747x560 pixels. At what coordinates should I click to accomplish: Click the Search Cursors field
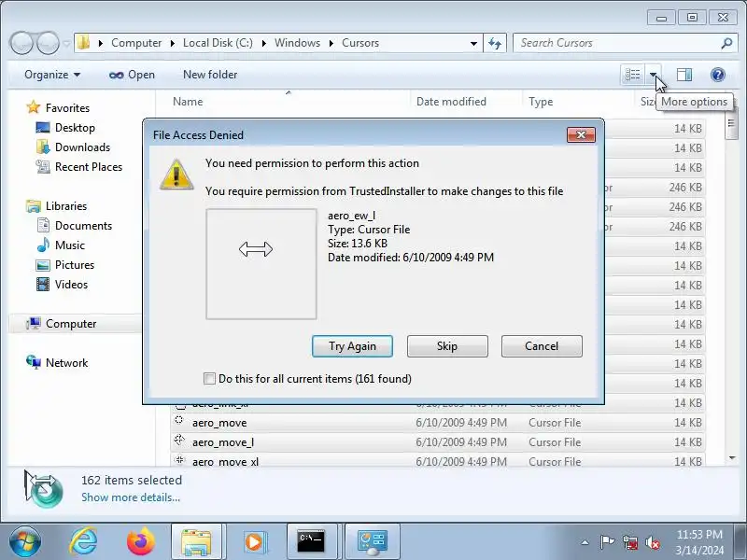click(x=617, y=43)
